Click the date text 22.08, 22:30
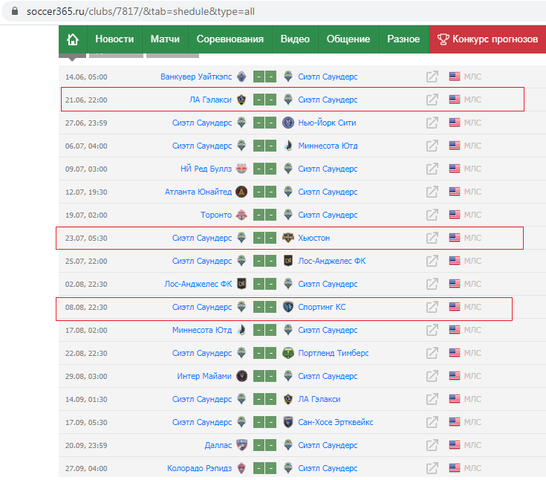546x480 pixels. [86, 353]
